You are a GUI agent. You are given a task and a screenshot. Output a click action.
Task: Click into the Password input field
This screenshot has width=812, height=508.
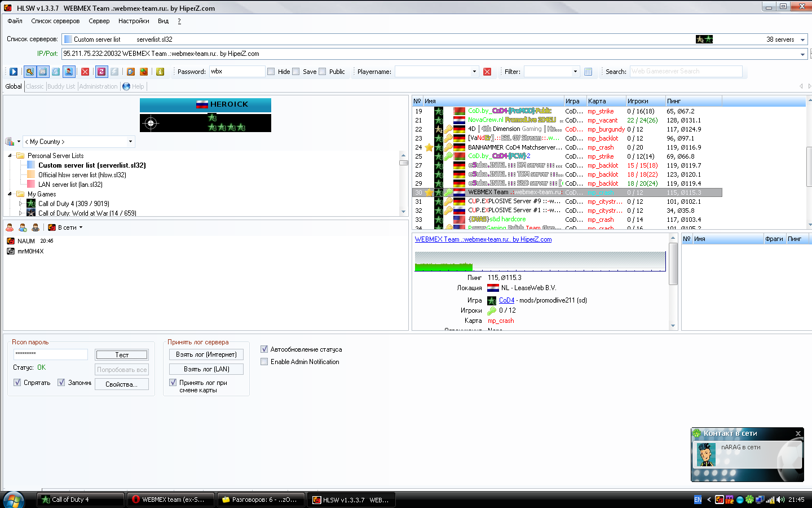(x=237, y=72)
